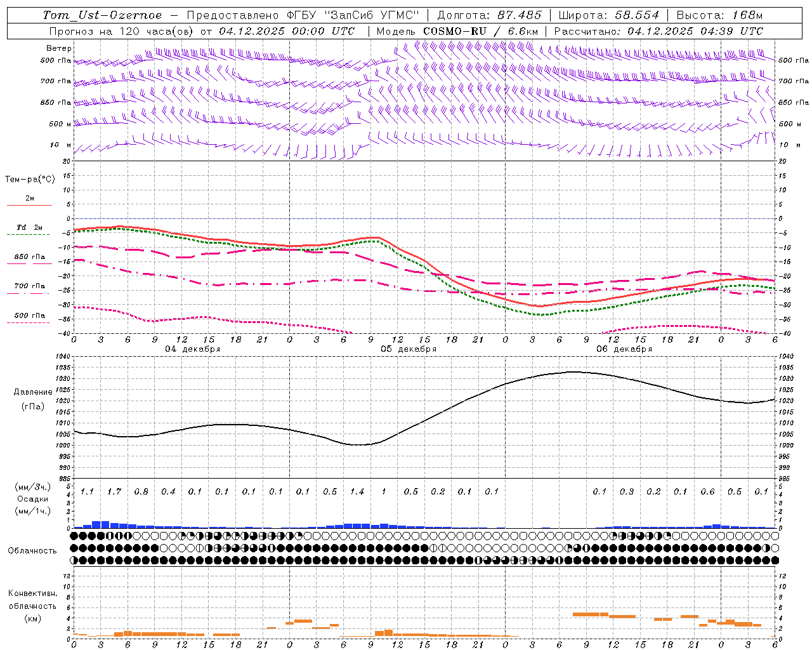Click the '1.4' three-hour precipitation value
The height and width of the screenshot is (650, 812).
point(357,491)
